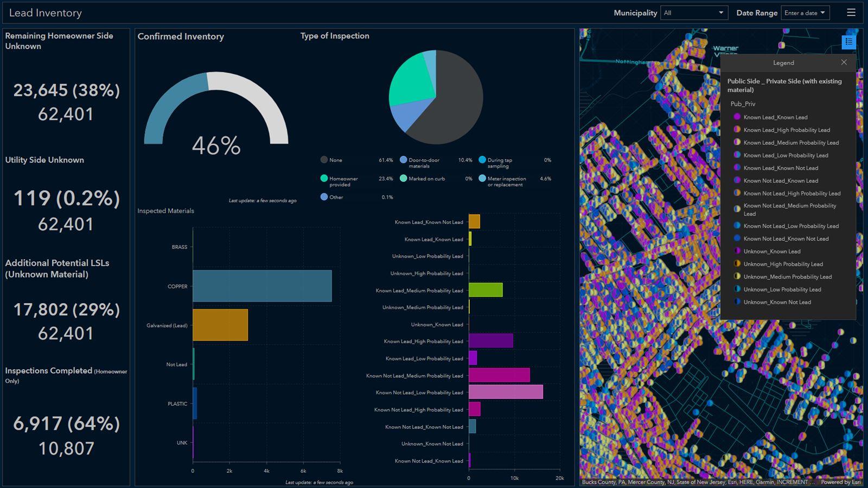Click the Pub_Priv layer label in legend
The width and height of the screenshot is (868, 488).
pyautogui.click(x=743, y=104)
